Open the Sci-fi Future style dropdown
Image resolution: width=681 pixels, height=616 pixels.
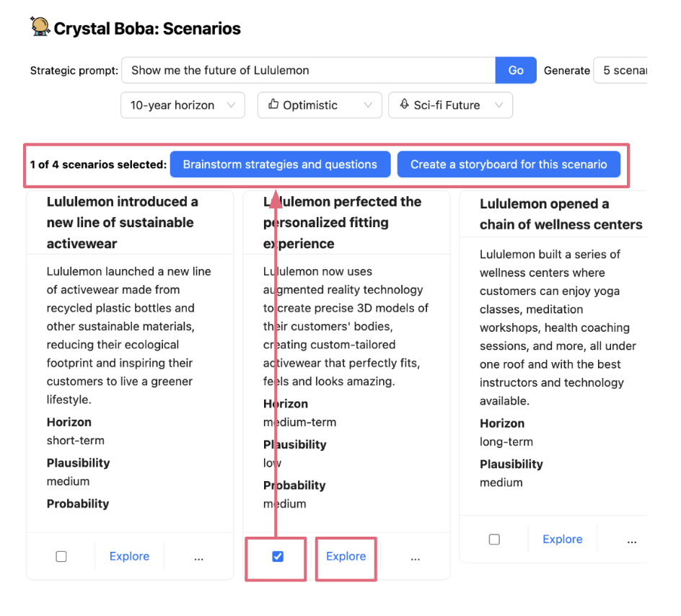point(450,105)
